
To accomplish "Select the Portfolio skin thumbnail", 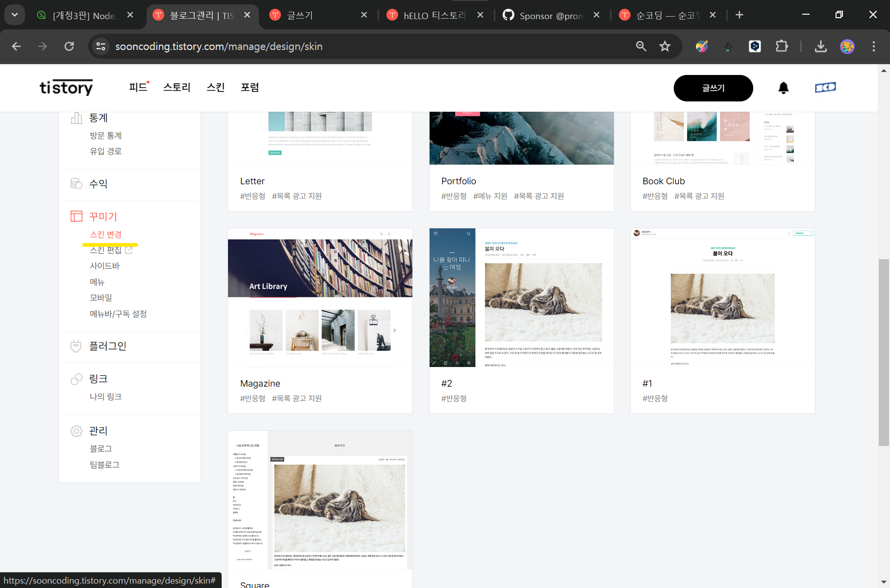I will [x=522, y=138].
